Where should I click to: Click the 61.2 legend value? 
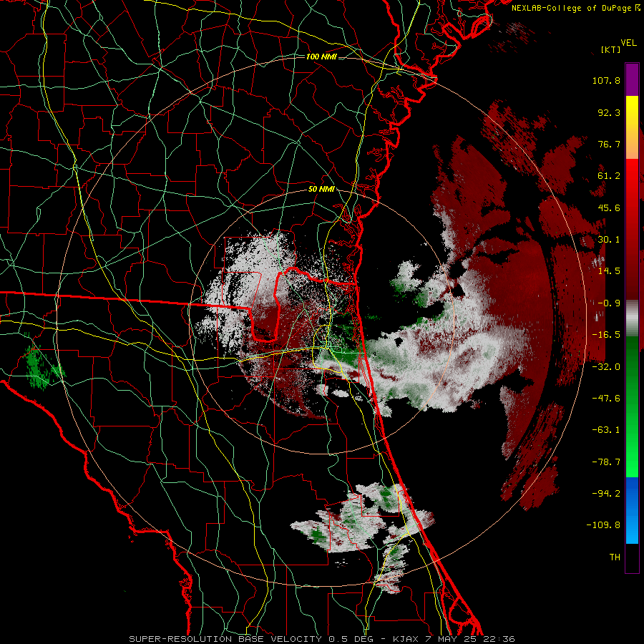(x=609, y=176)
